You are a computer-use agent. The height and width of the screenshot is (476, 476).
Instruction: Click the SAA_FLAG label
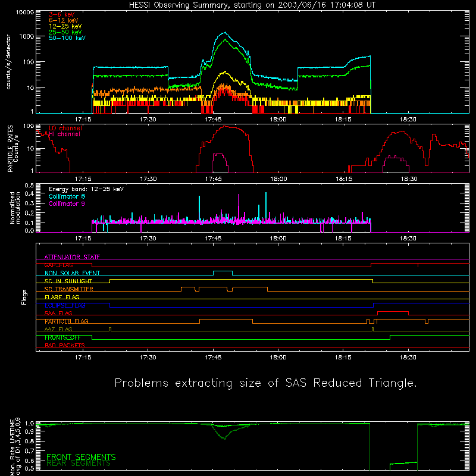click(58, 313)
